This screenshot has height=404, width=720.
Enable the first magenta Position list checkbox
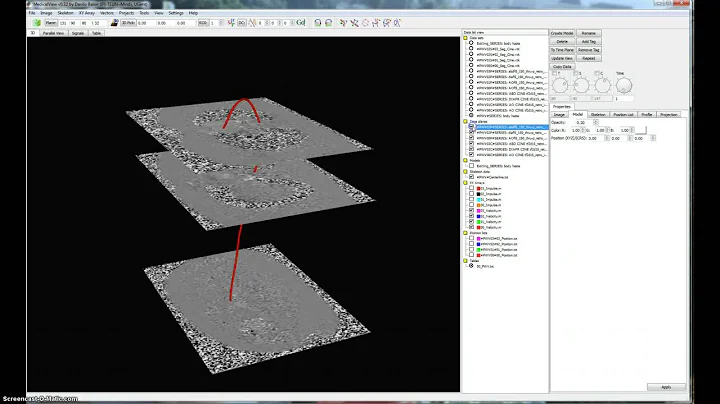click(471, 239)
